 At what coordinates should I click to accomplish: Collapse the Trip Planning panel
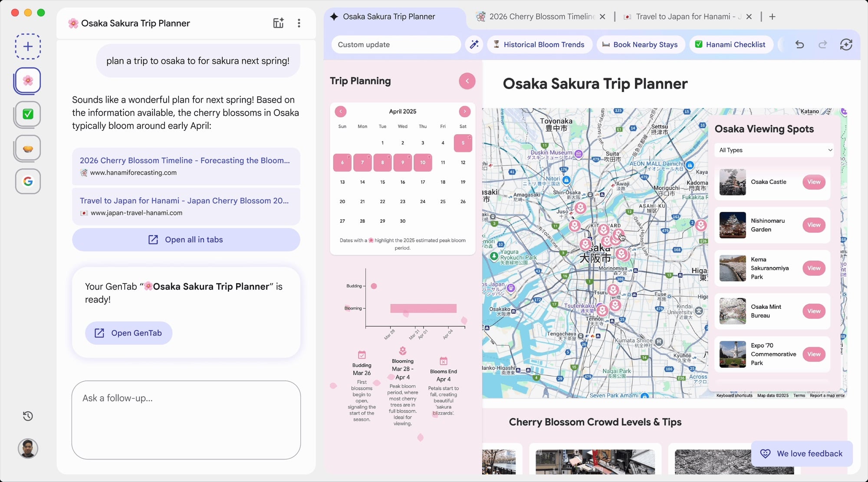[x=467, y=81]
